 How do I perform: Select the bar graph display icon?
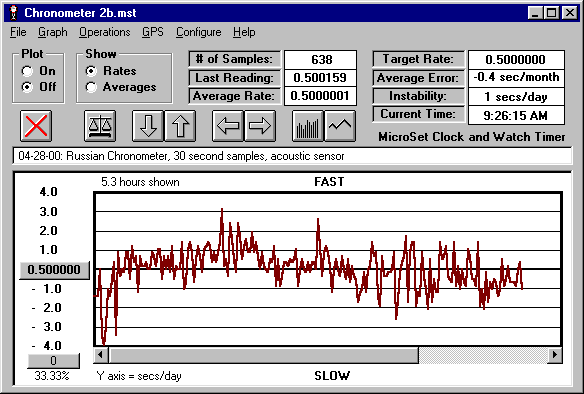308,126
